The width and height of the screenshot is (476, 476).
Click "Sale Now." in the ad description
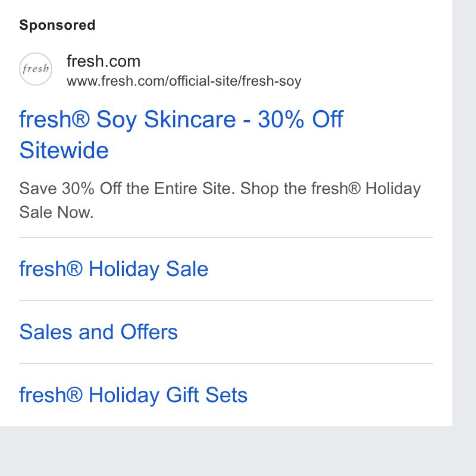(57, 212)
